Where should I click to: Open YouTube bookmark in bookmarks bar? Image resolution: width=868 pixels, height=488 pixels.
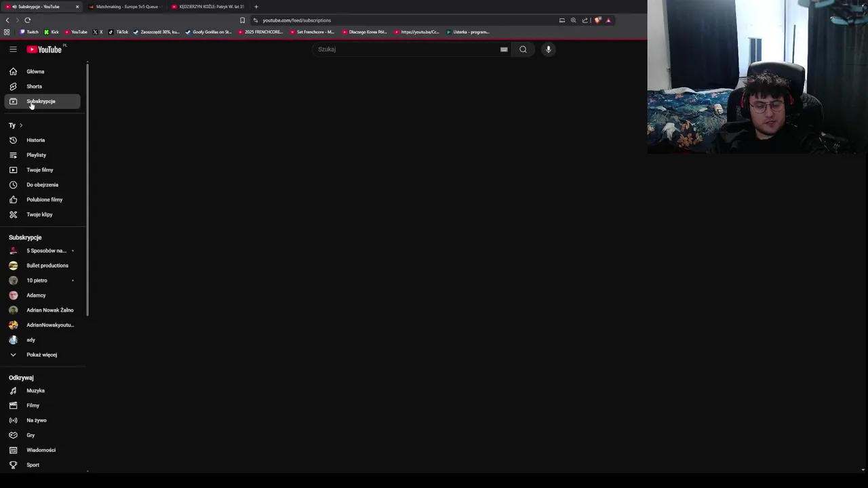(x=76, y=32)
